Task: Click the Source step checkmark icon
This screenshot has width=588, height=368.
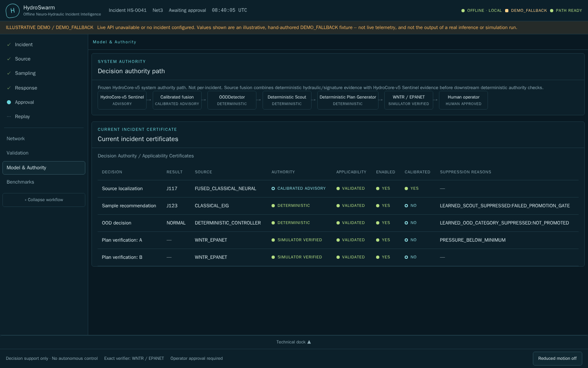Action: pyautogui.click(x=9, y=59)
